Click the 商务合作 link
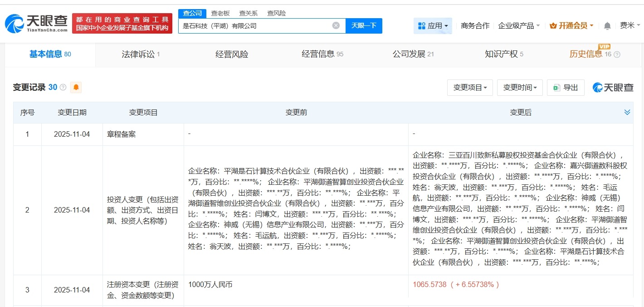The image size is (644, 307). click(474, 26)
